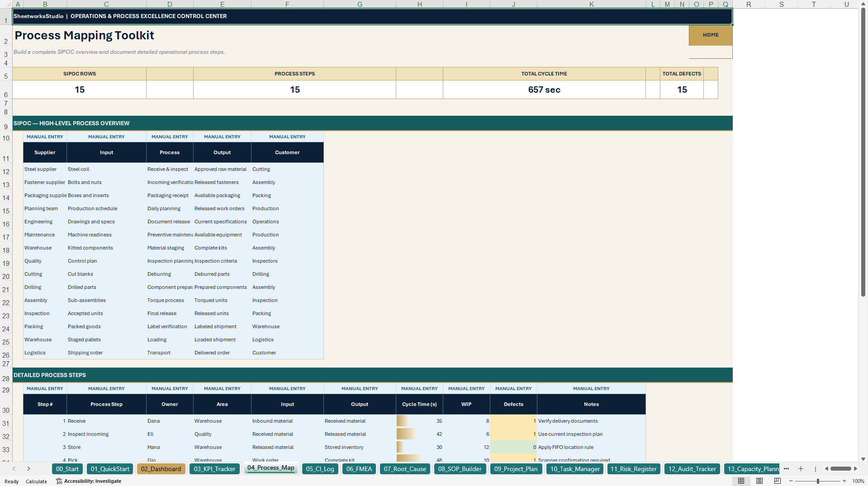The image size is (868, 486).
Task: Switch to Page Layout view
Action: [759, 481]
